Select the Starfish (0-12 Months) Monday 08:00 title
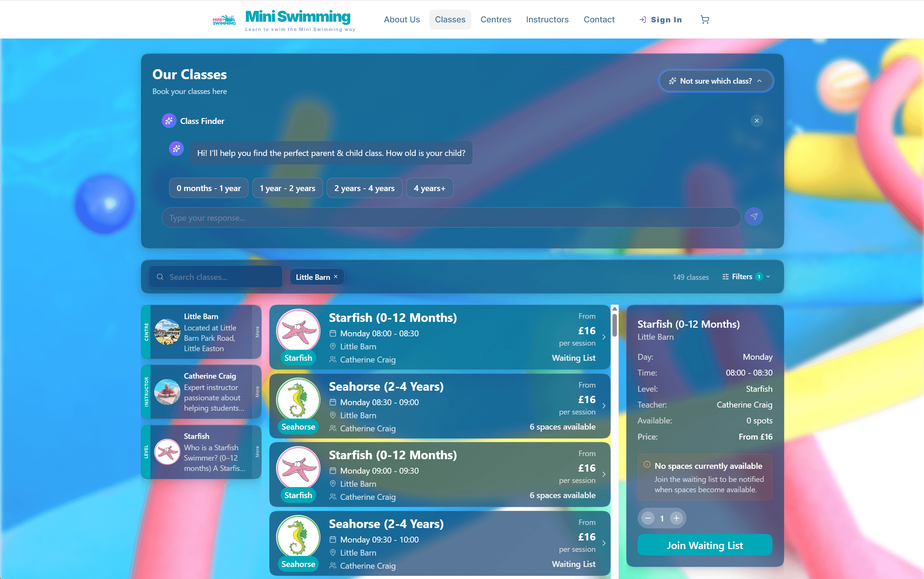The height and width of the screenshot is (579, 924). (392, 317)
